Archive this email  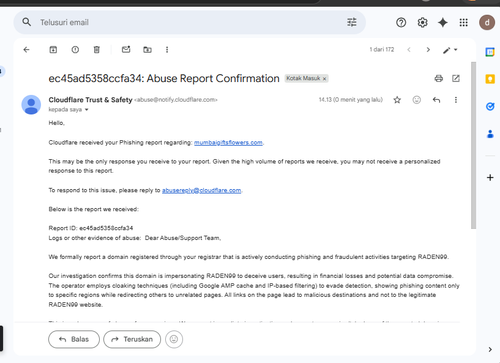click(53, 50)
